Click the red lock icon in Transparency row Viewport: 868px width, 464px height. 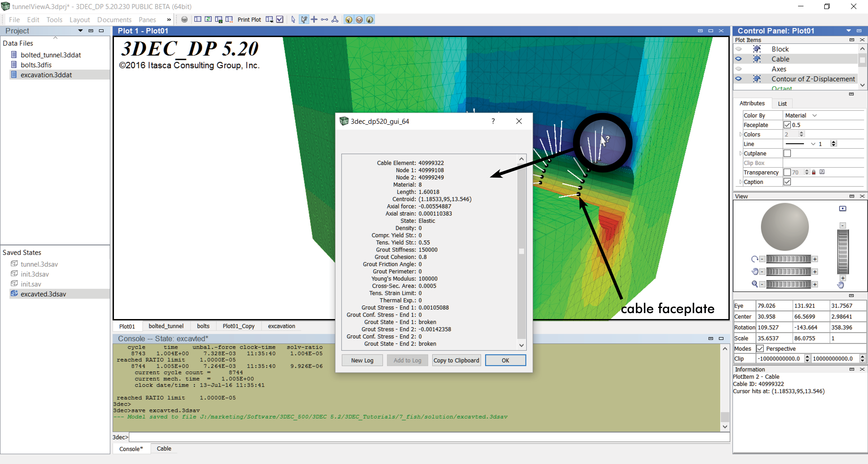coord(814,172)
